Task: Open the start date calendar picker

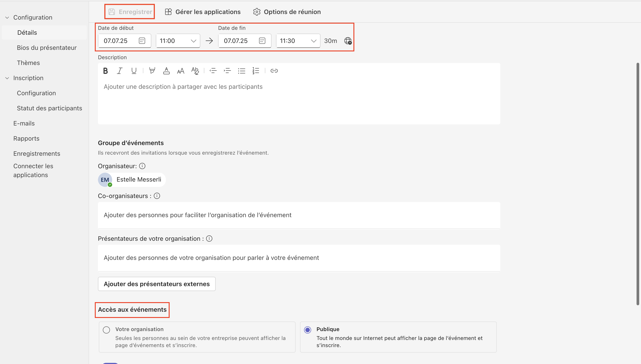Action: point(142,41)
